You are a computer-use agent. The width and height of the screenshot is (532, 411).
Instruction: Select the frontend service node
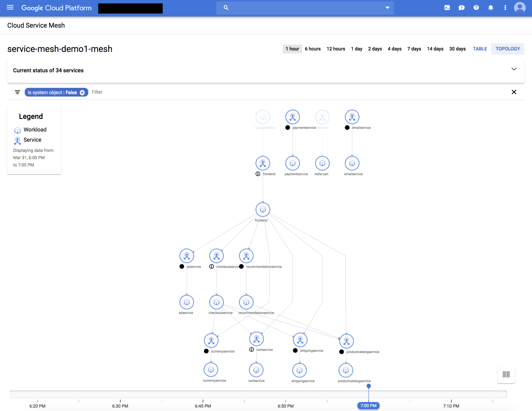point(263,163)
